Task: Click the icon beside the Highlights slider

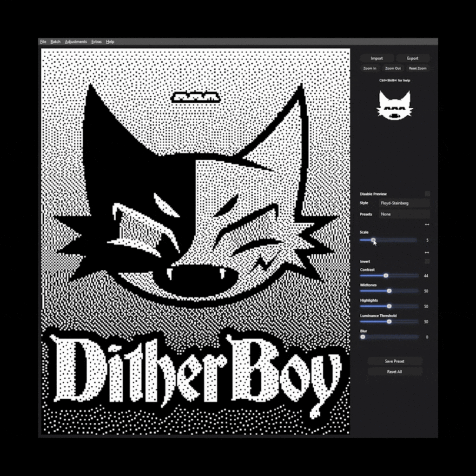Action: 426,306
